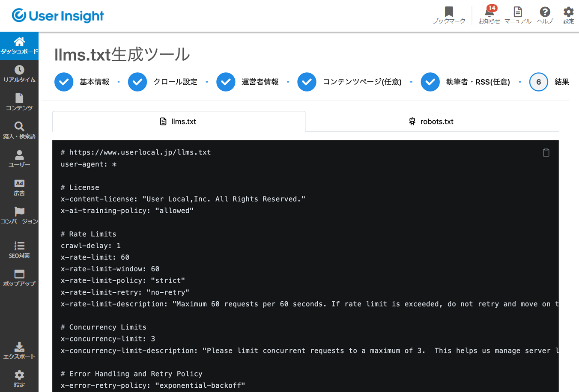
Task: Click the https://www.userlocal.jp/llms.txt comment line
Action: point(136,152)
